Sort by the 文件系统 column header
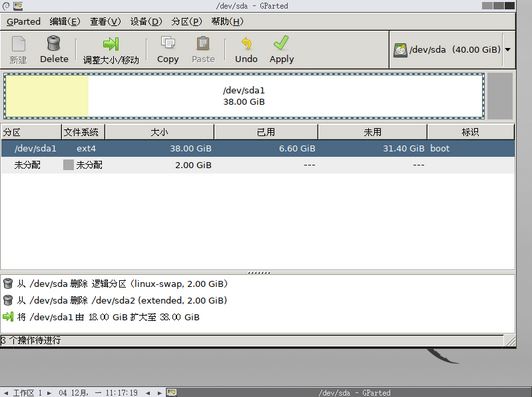Screen dimensions: 532x397 tap(83, 132)
